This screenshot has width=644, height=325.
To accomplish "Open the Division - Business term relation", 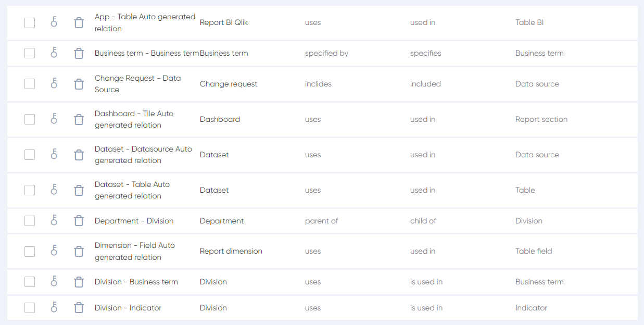I will (x=136, y=282).
